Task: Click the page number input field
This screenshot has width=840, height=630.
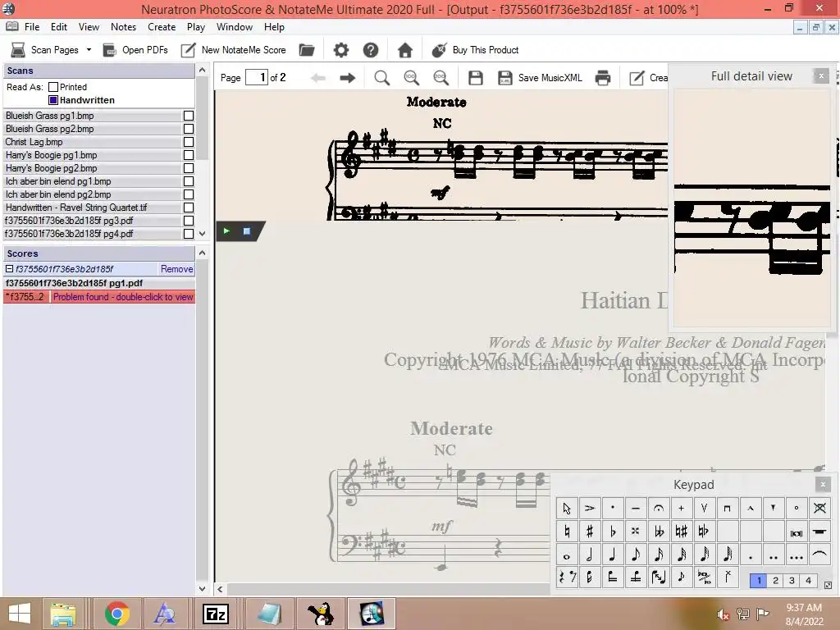Action: pos(257,77)
